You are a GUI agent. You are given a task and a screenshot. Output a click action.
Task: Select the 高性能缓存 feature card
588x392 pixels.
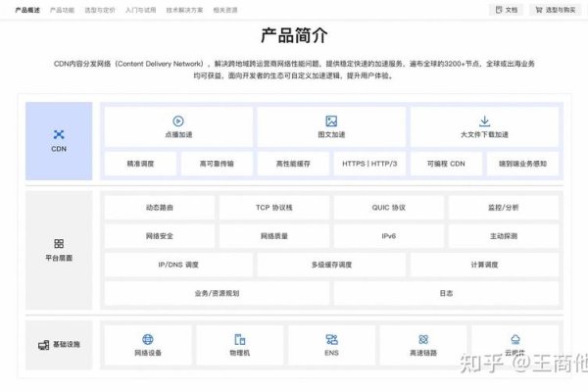click(x=293, y=164)
